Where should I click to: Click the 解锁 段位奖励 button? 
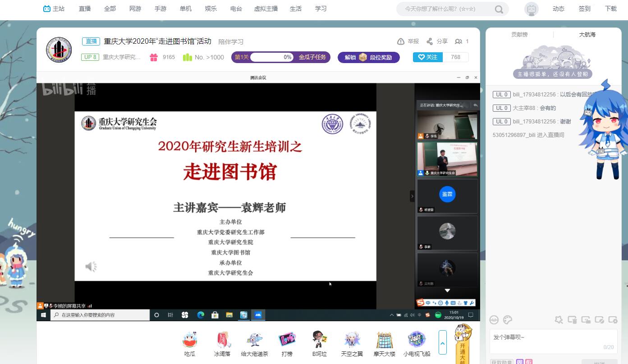point(369,57)
